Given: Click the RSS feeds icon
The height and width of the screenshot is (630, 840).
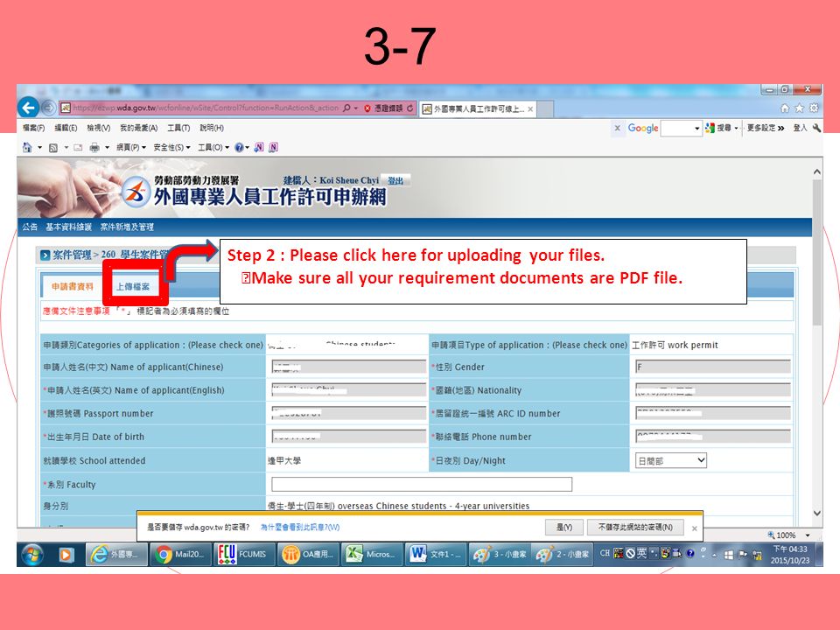Looking at the screenshot, I should pos(53,147).
